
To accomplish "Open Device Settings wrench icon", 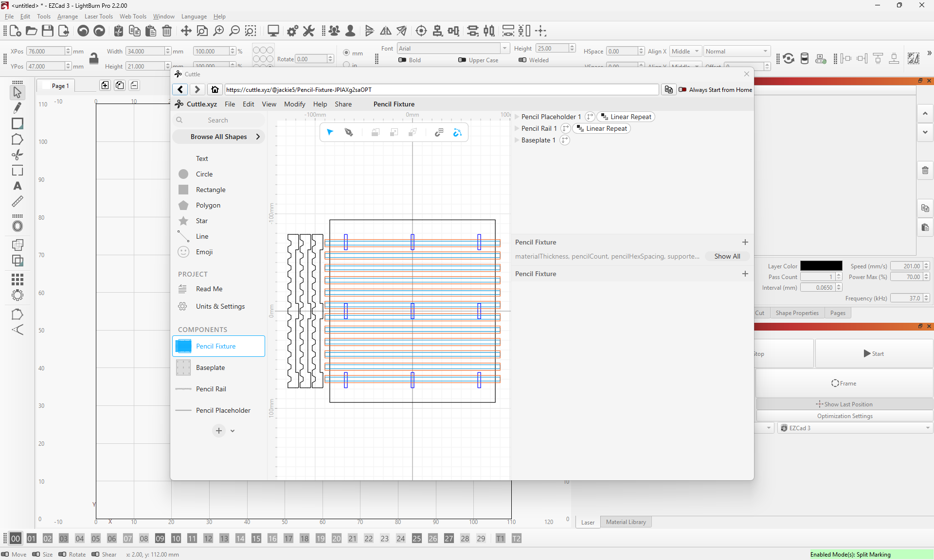I will pyautogui.click(x=308, y=31).
